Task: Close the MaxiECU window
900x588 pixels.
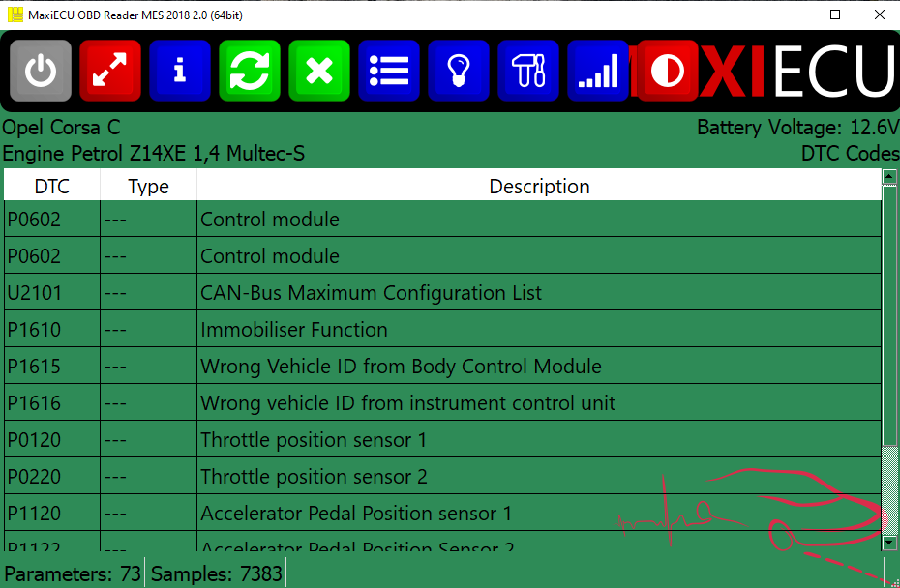Action: point(880,15)
